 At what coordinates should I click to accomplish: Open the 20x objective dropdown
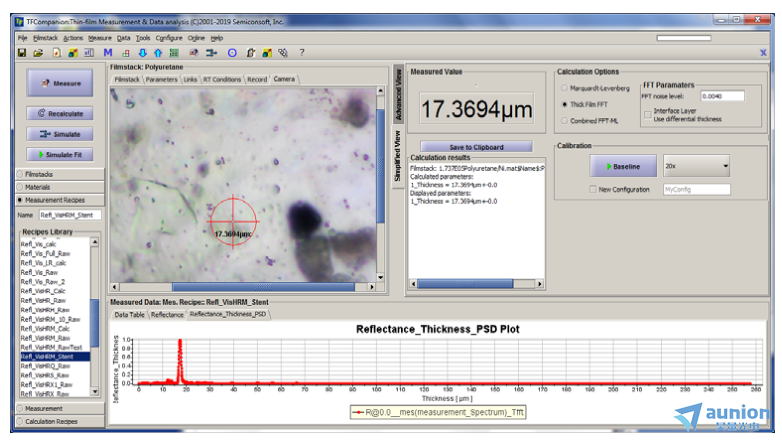696,166
